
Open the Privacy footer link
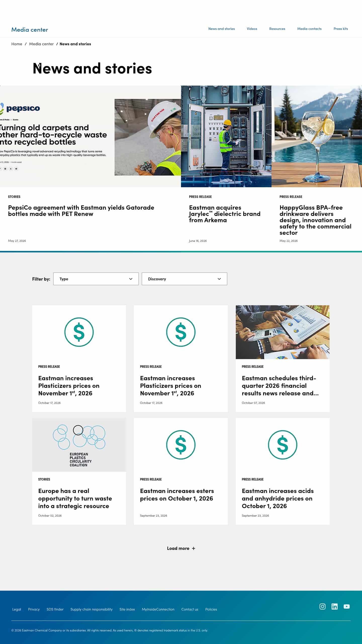click(34, 609)
